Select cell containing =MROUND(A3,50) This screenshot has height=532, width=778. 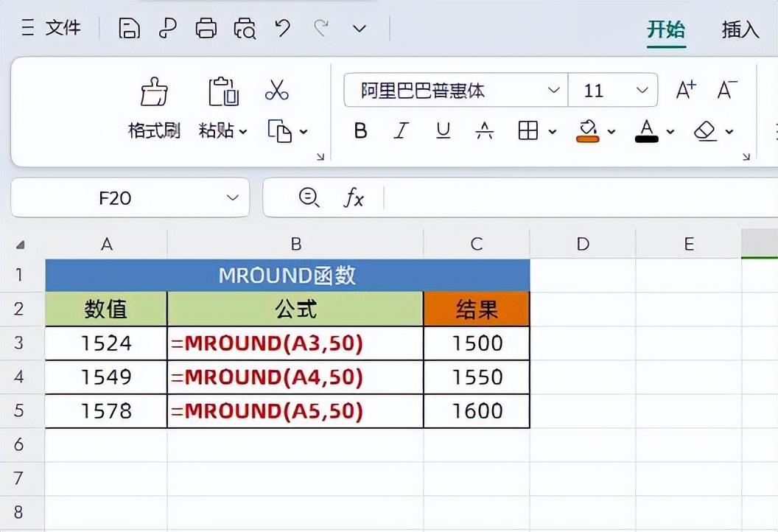[x=295, y=343]
